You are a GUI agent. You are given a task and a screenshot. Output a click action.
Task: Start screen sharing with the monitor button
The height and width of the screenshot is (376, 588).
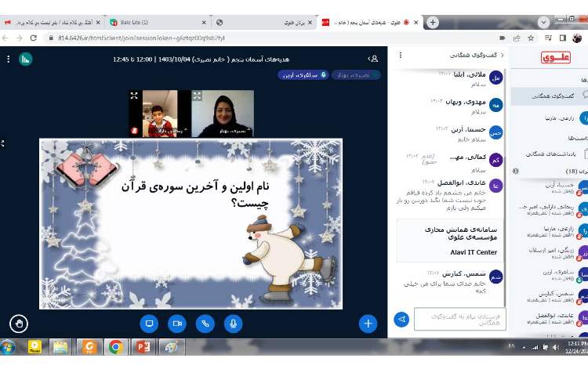[149, 324]
